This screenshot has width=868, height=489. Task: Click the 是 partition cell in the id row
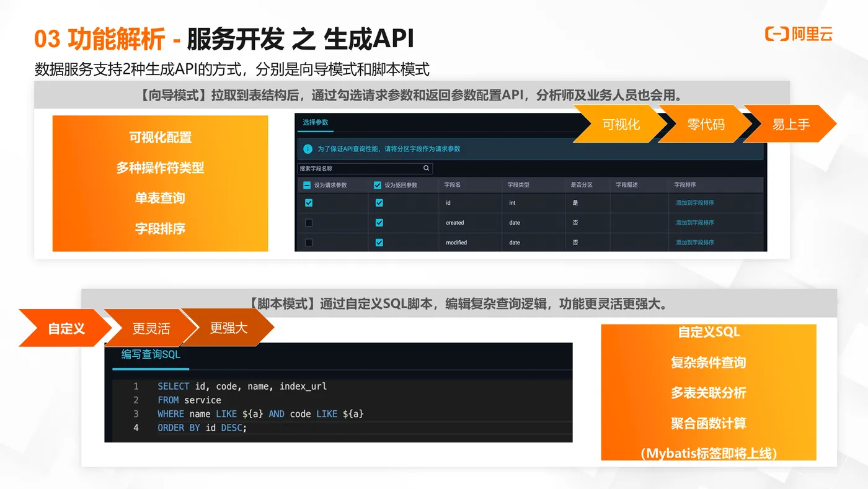pos(575,203)
